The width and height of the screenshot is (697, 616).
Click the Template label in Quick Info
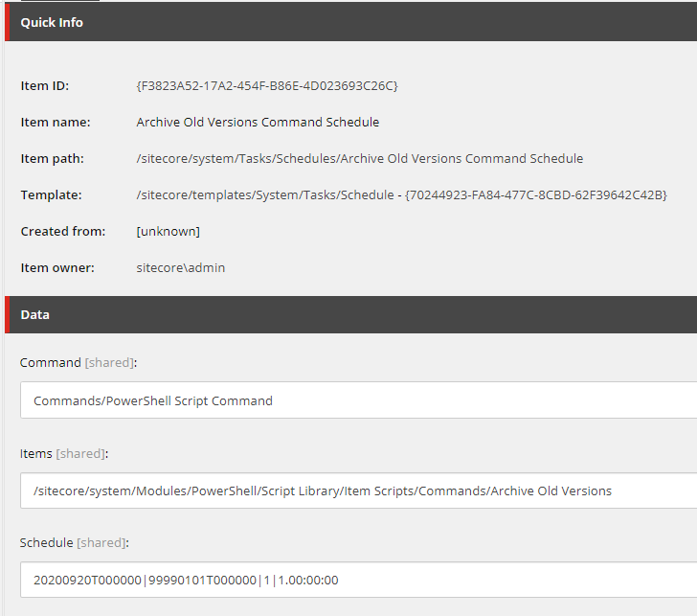(51, 194)
